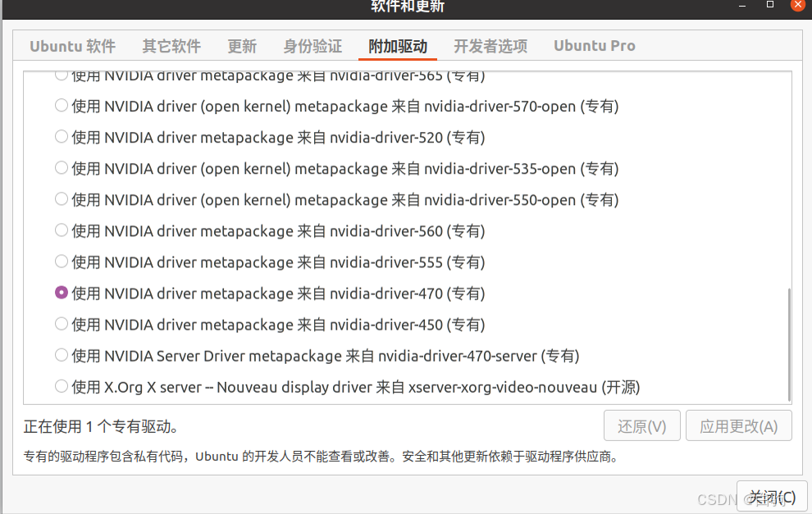Click the note beginning "专有的驱动程序包含私有代码"
812x514 pixels.
[x=321, y=457]
